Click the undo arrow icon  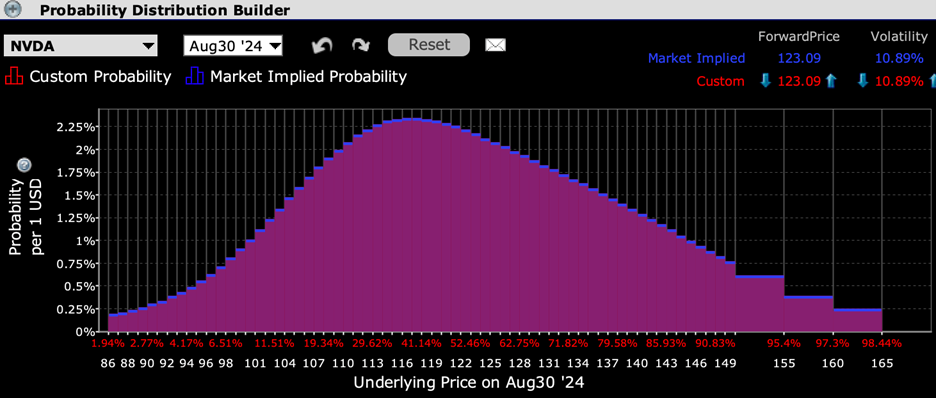pos(322,45)
